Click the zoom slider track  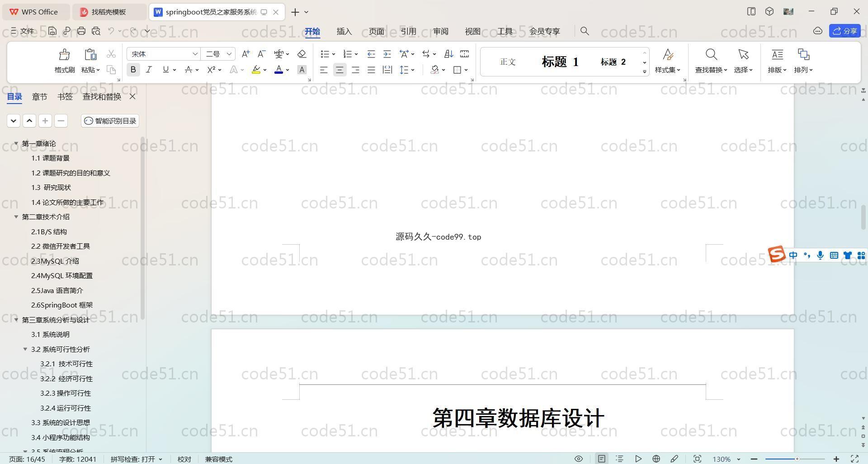click(795, 459)
